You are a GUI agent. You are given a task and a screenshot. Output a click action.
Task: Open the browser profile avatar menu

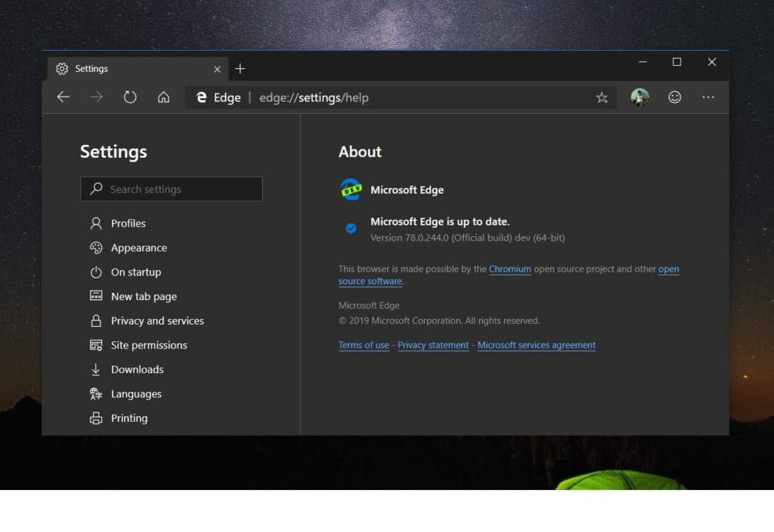click(640, 96)
